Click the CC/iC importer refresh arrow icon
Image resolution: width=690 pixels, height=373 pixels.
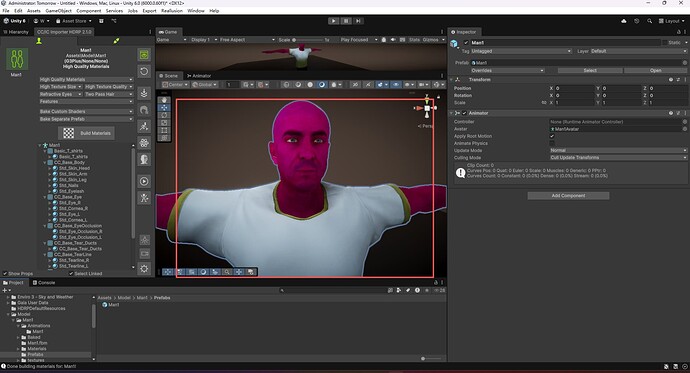(144, 71)
